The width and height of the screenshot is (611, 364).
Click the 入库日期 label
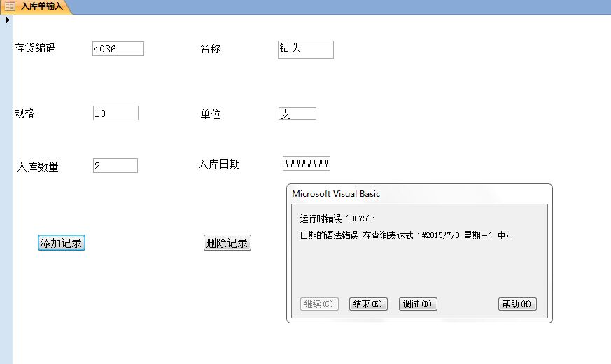coord(219,164)
